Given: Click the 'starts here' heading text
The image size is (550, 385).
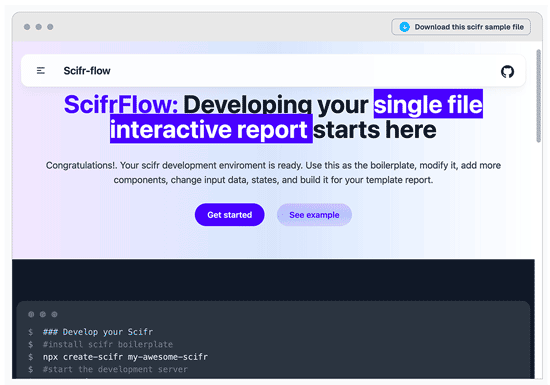Looking at the screenshot, I should 375,129.
